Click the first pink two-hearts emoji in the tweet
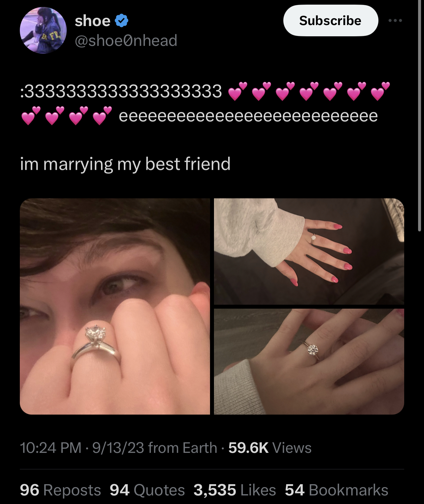424x504 pixels. click(237, 91)
